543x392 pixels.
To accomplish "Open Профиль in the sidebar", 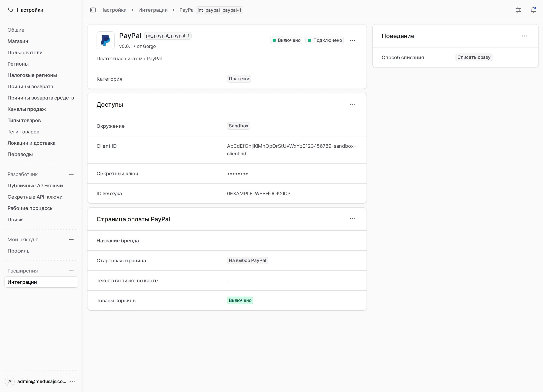I will coord(41,251).
